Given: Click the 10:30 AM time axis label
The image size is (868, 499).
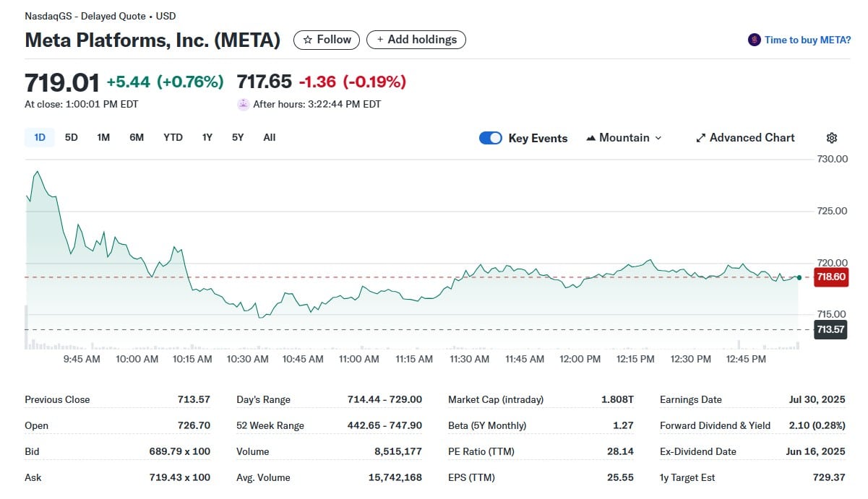Looking at the screenshot, I should point(248,359).
